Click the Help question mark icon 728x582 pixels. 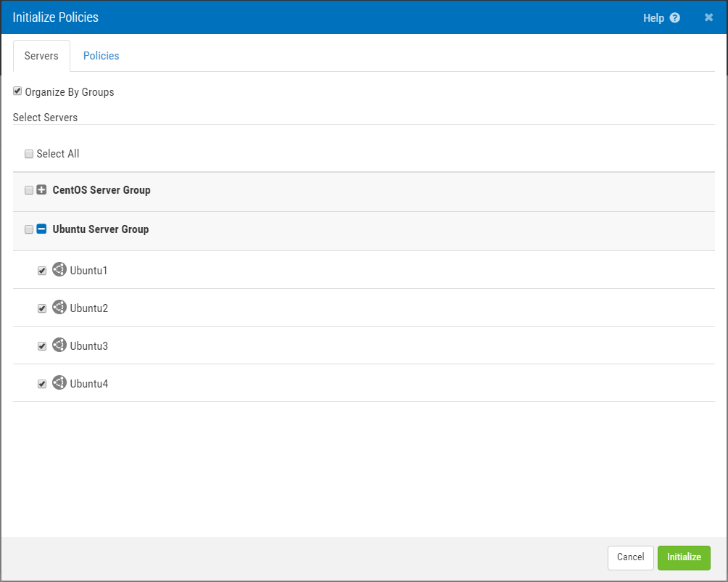click(x=675, y=17)
